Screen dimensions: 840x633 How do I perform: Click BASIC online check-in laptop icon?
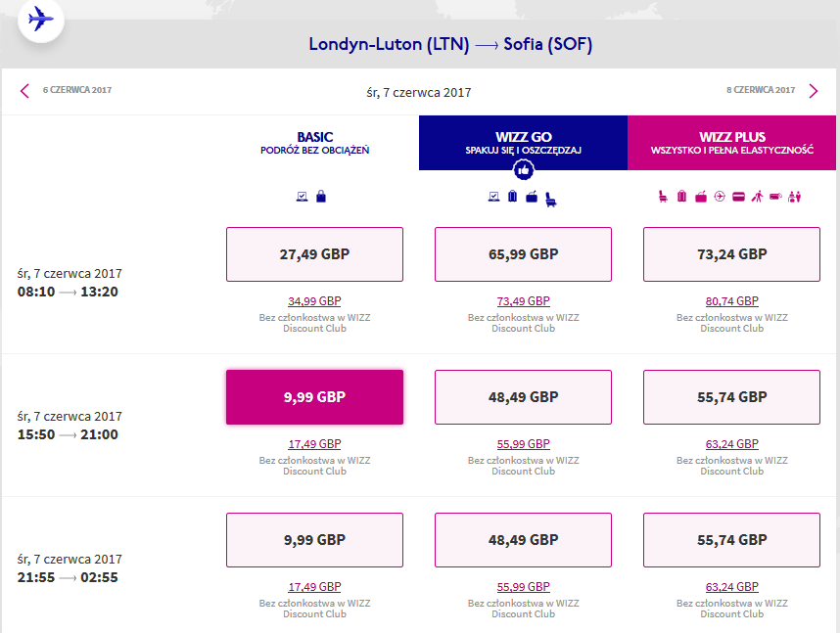tap(303, 197)
